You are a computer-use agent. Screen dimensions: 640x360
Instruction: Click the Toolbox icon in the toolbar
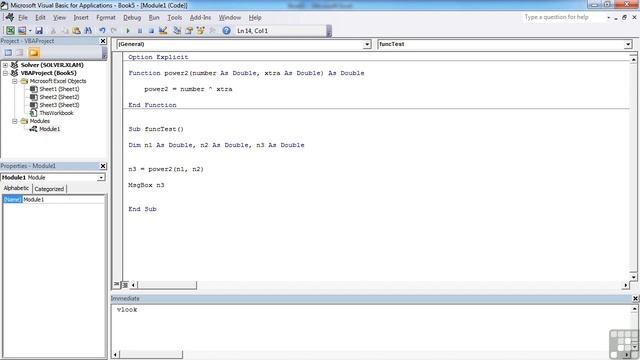[x=212, y=31]
